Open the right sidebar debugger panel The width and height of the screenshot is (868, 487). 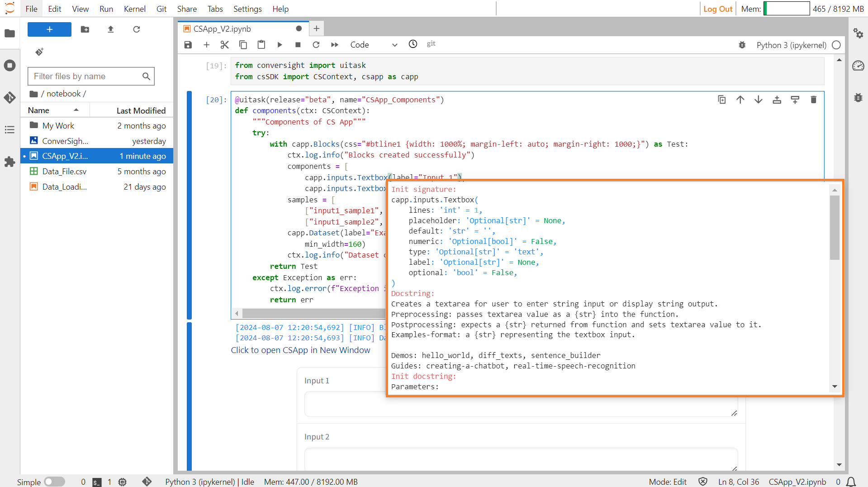pos(858,97)
